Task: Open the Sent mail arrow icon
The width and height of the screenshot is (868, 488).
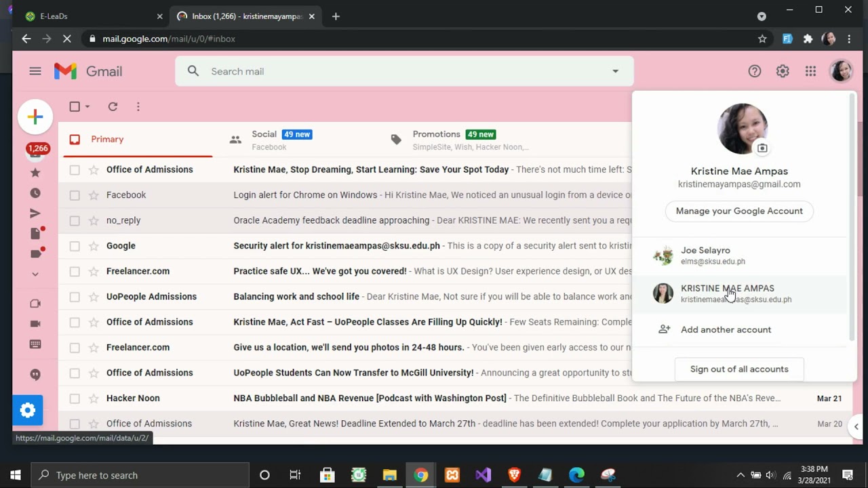Action: [35, 213]
